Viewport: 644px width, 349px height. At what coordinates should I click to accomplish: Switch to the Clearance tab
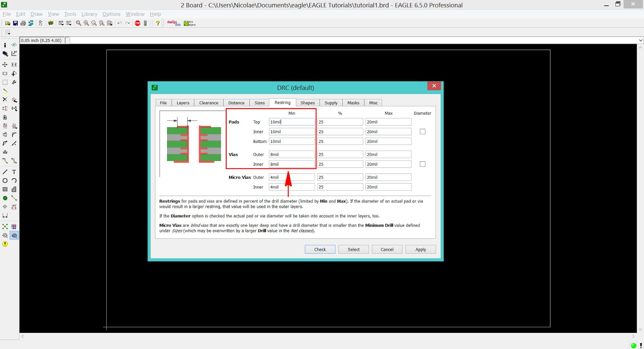[x=208, y=103]
